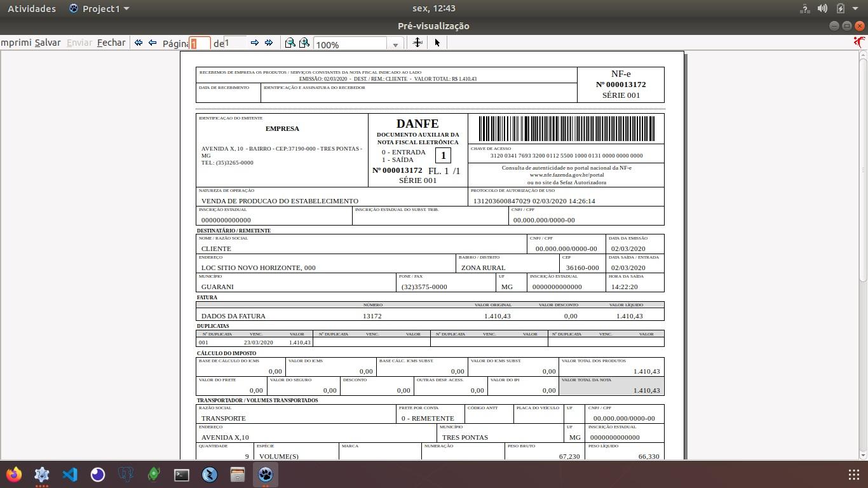Click the ZONA RURAL district value
868x488 pixels.
(x=483, y=268)
